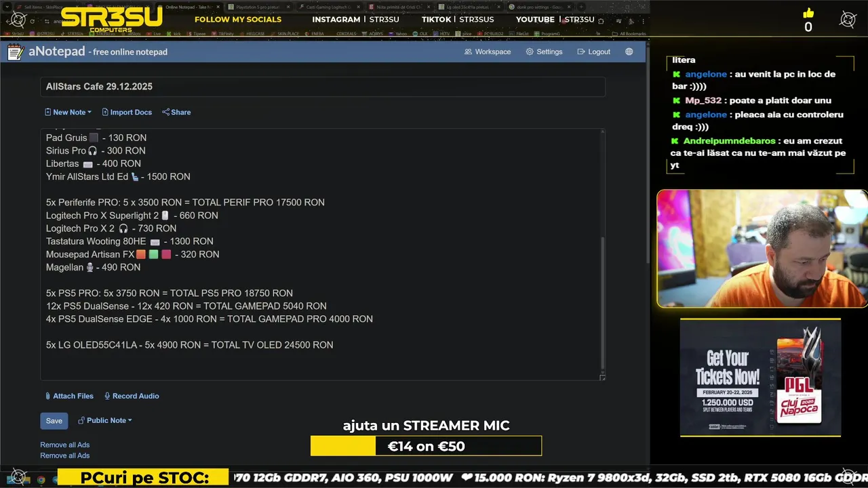This screenshot has width=868, height=488.
Task: Open the HLTV bookmark
Action: tap(442, 34)
